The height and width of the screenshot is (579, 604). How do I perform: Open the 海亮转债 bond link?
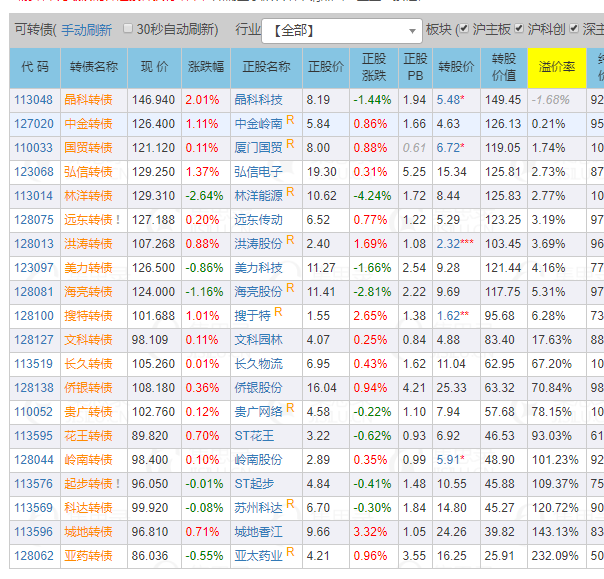coord(88,292)
